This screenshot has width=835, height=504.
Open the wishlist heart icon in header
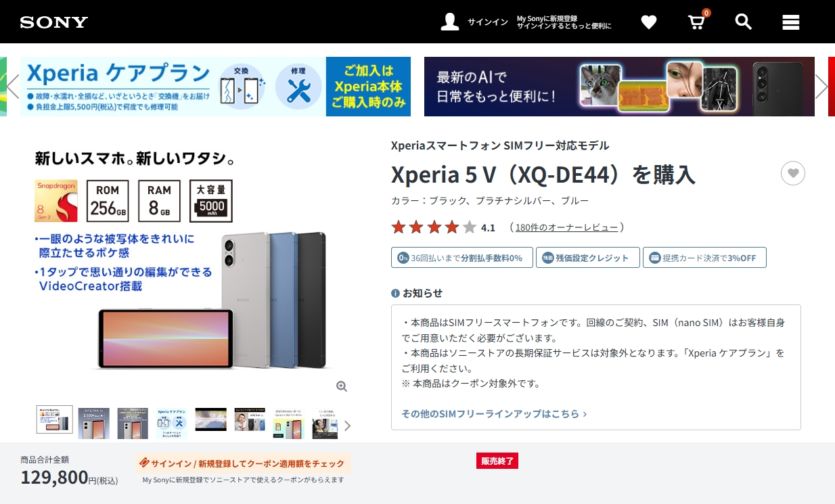pos(649,22)
